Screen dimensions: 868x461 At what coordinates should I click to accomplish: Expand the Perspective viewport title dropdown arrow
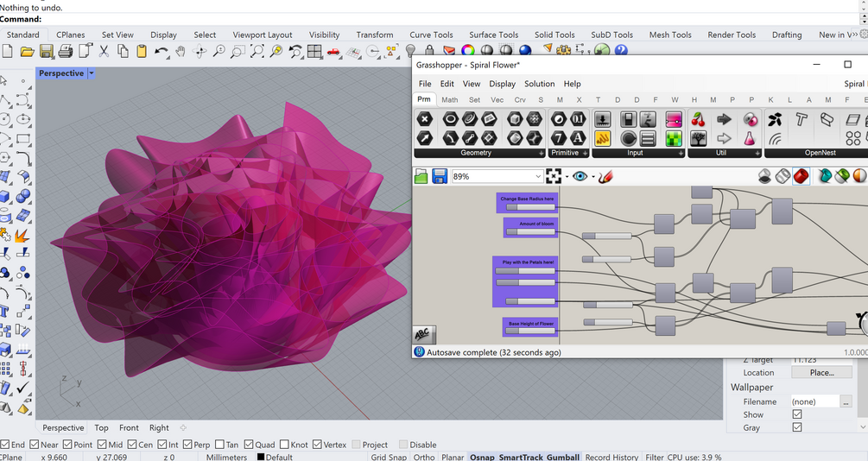point(92,73)
